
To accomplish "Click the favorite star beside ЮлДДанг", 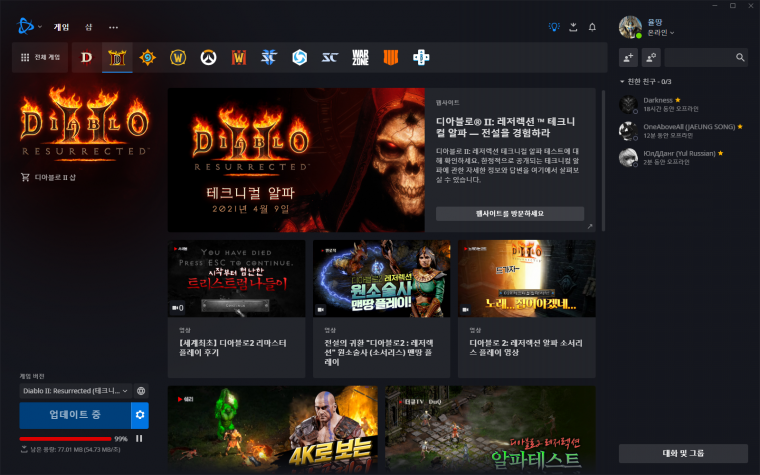I will (721, 153).
